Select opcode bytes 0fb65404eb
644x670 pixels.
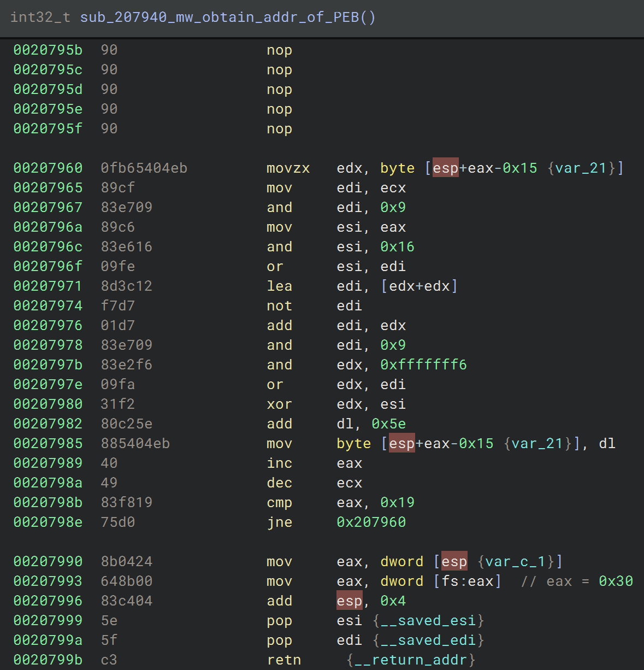click(x=144, y=168)
